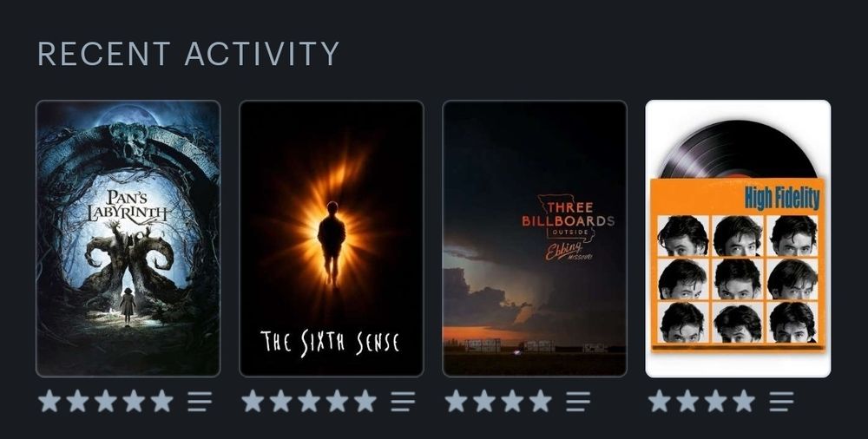This screenshot has height=439, width=868.
Task: Click fifth star under Pan's Labyrinth
Action: 161,401
